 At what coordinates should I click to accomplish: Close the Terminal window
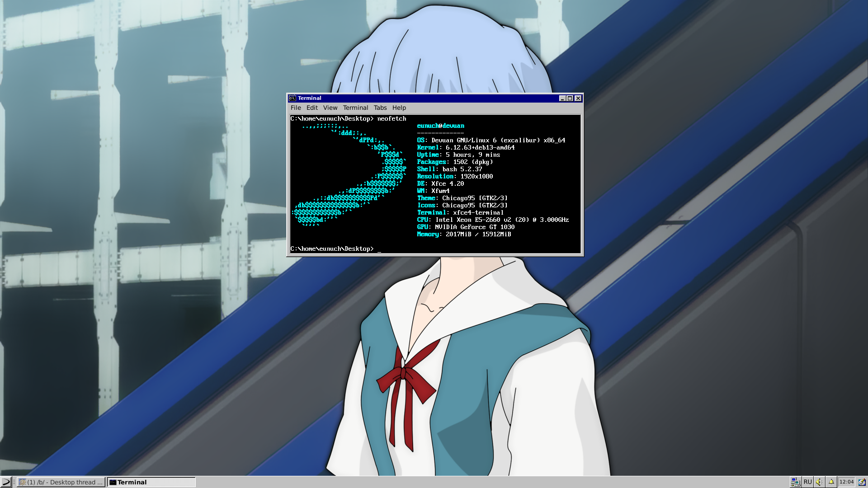tap(578, 99)
